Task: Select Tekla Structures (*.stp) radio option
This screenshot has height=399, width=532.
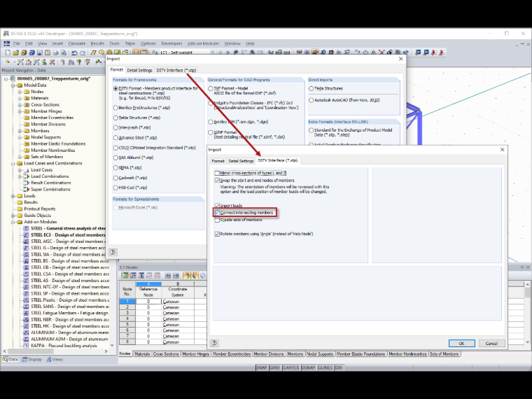Action: coord(115,118)
